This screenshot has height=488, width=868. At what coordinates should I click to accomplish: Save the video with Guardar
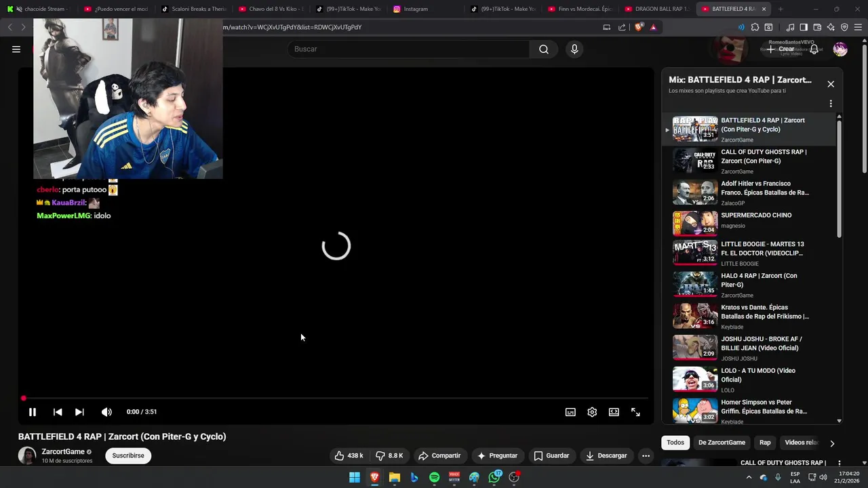pos(551,455)
